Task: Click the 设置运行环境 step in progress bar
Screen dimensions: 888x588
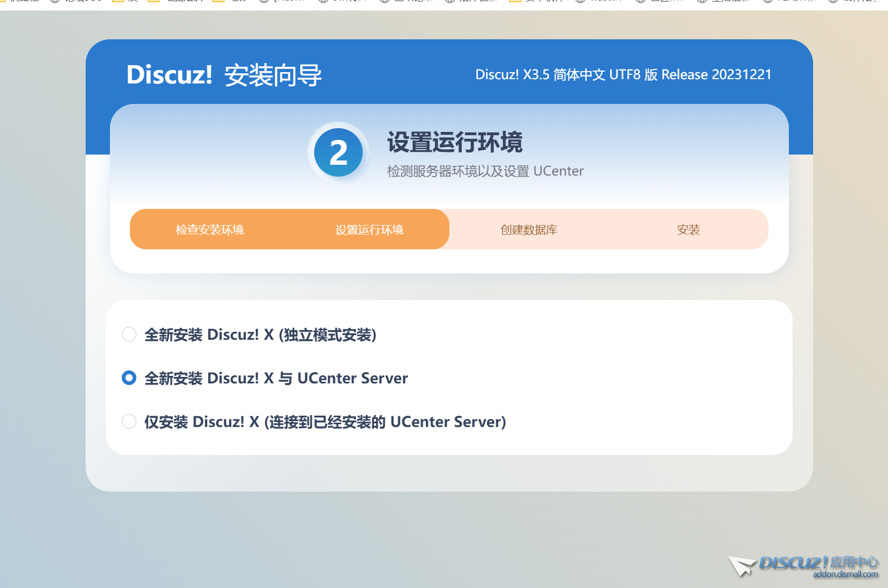Action: (x=369, y=230)
